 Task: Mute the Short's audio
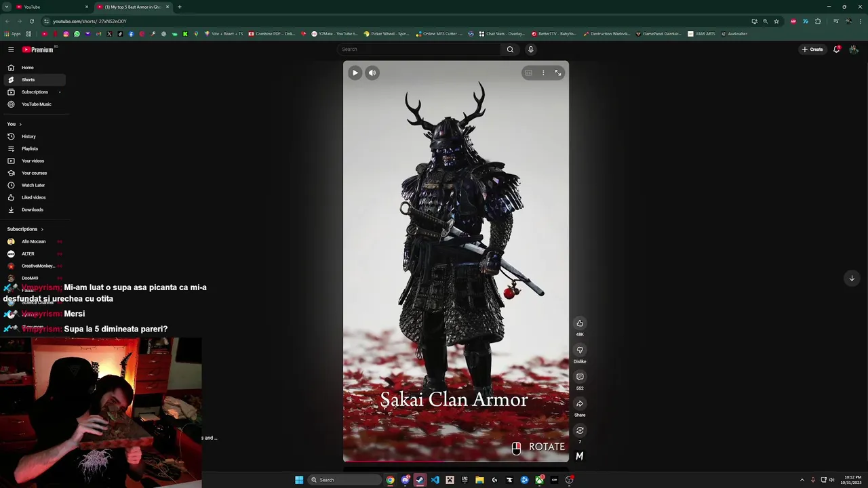tap(372, 73)
